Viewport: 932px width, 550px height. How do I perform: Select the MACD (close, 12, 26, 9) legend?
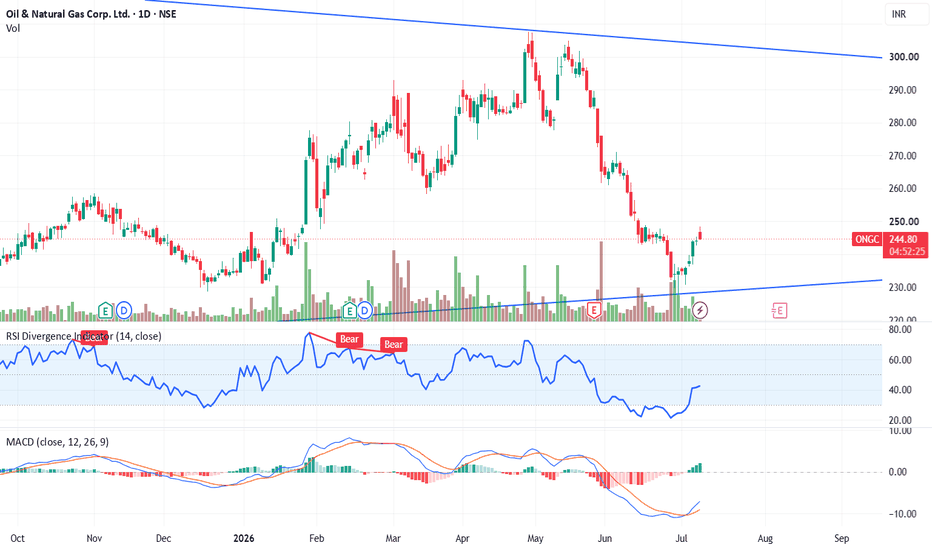57,442
